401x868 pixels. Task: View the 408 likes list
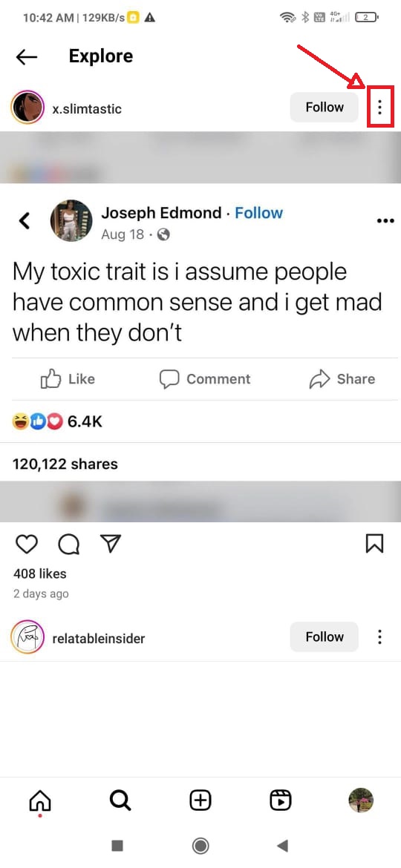coord(39,573)
